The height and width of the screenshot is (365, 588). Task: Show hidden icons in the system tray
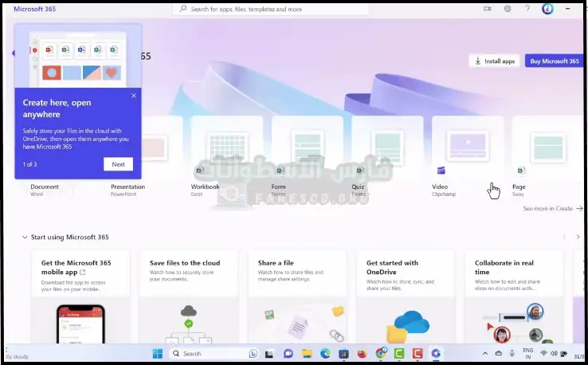click(x=485, y=353)
